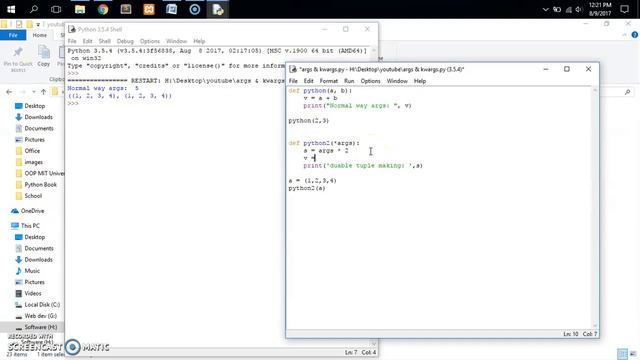Click the volume speaker tray icon

579,9
